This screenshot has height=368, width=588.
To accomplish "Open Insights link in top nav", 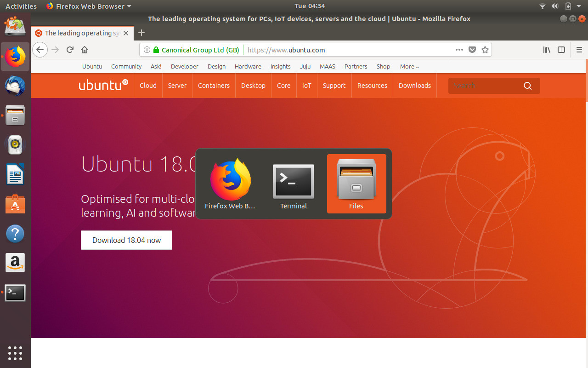I will (280, 67).
